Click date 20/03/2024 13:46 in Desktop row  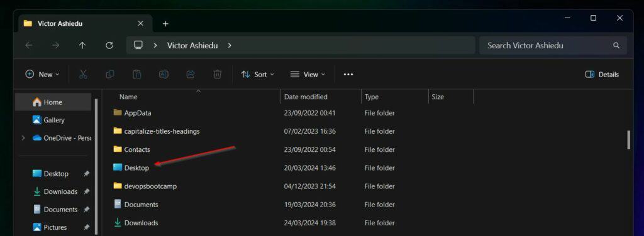pyautogui.click(x=309, y=168)
